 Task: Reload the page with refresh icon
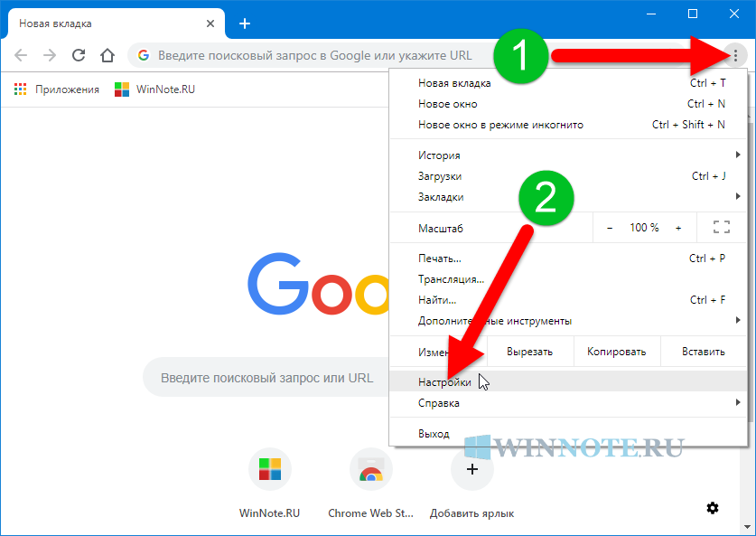pyautogui.click(x=79, y=55)
